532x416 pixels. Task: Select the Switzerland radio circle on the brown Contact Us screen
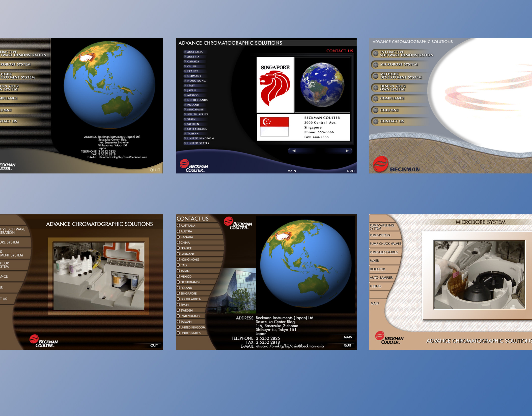pos(178,316)
